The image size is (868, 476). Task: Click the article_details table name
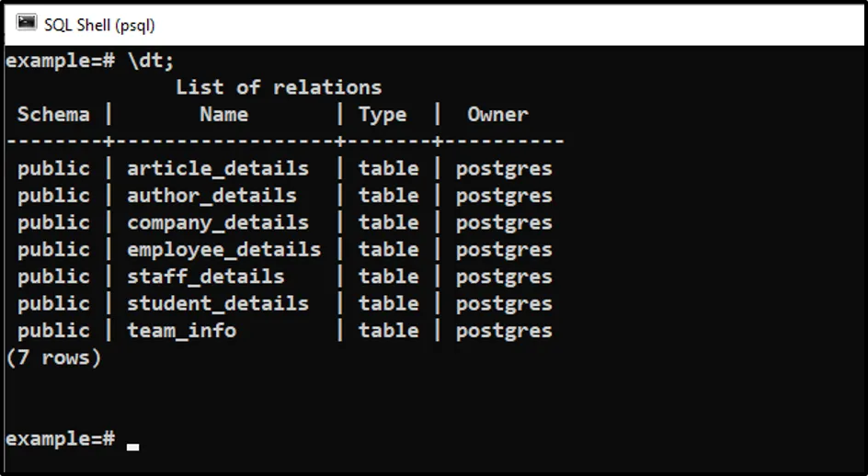tap(218, 169)
